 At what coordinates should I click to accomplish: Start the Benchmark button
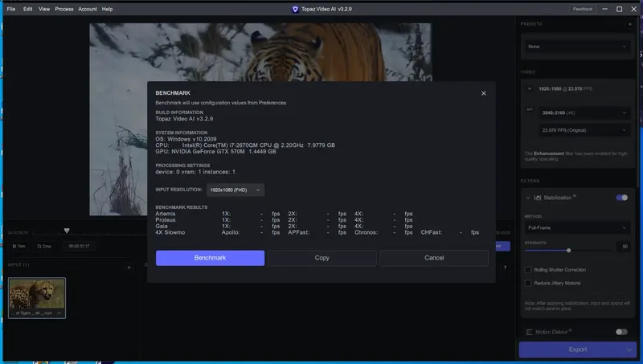(210, 258)
